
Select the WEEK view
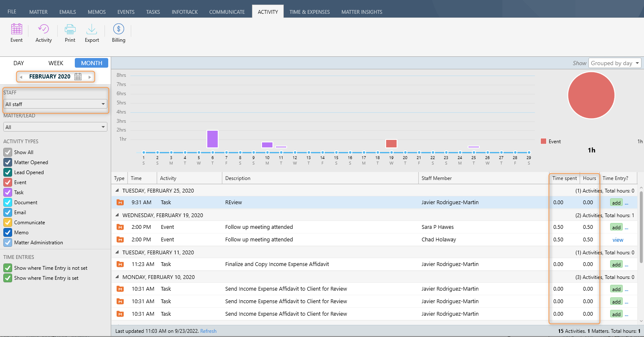coord(56,63)
